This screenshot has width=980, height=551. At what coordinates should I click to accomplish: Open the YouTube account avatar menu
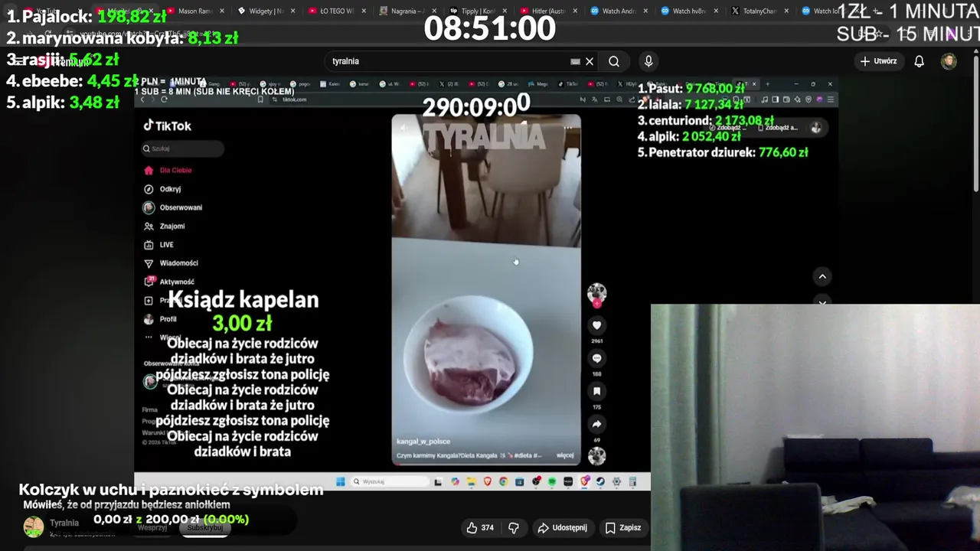(x=949, y=61)
